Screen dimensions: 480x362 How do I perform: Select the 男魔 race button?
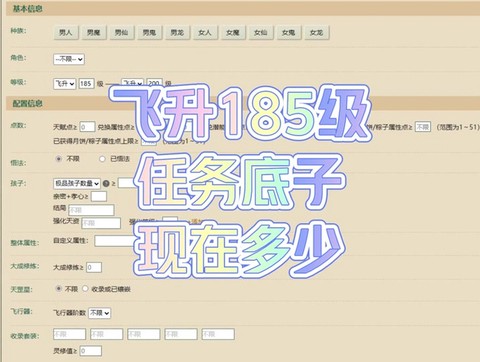[94, 32]
